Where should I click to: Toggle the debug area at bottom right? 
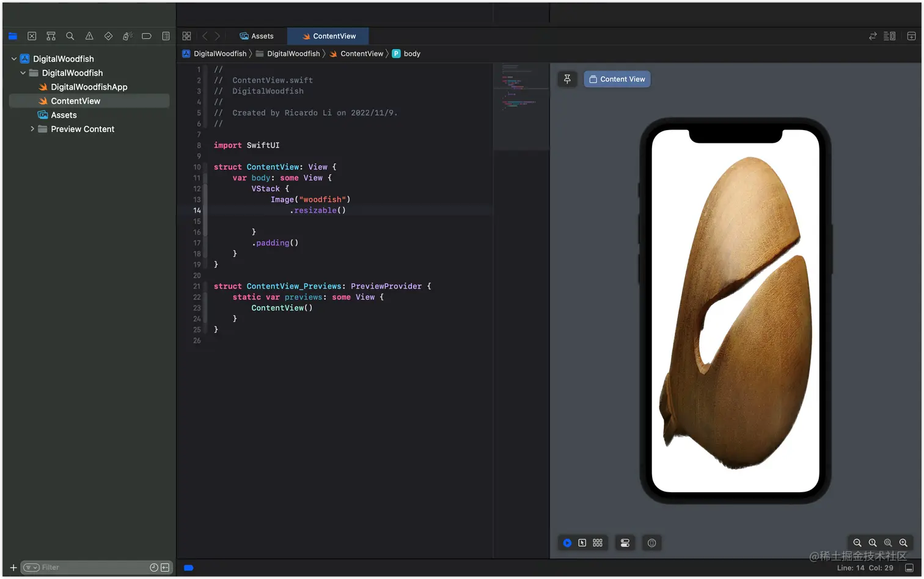click(x=909, y=568)
